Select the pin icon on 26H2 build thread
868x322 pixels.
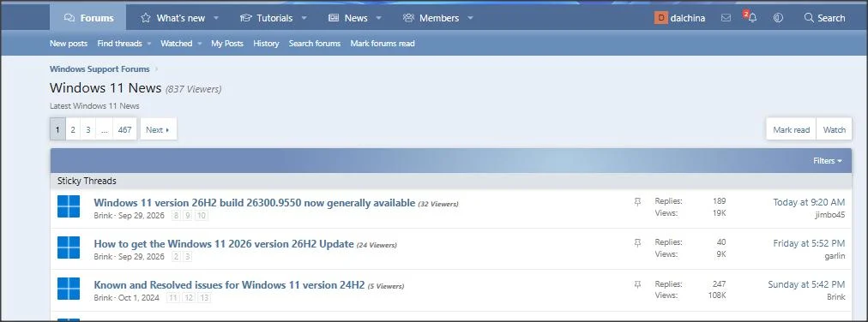(x=637, y=202)
